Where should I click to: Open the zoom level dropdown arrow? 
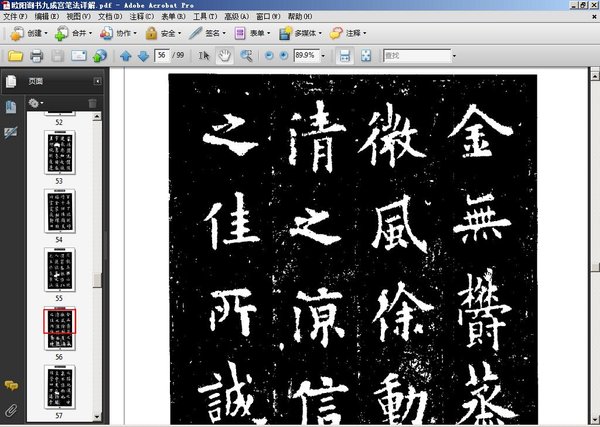323,56
